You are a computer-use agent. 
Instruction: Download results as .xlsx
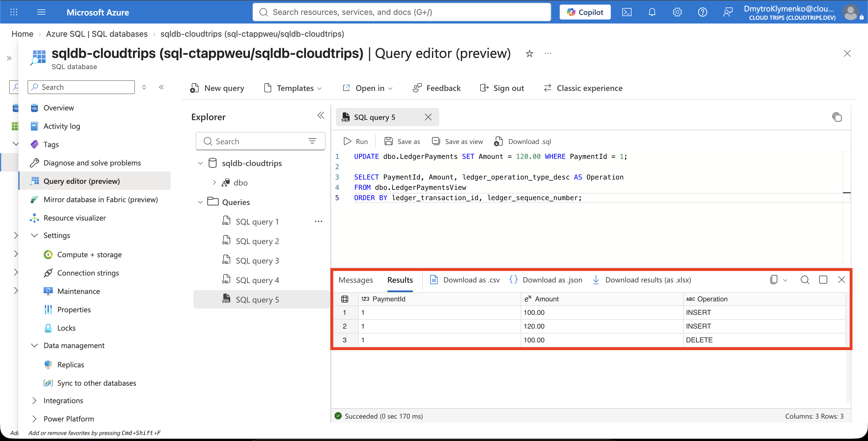[642, 280]
